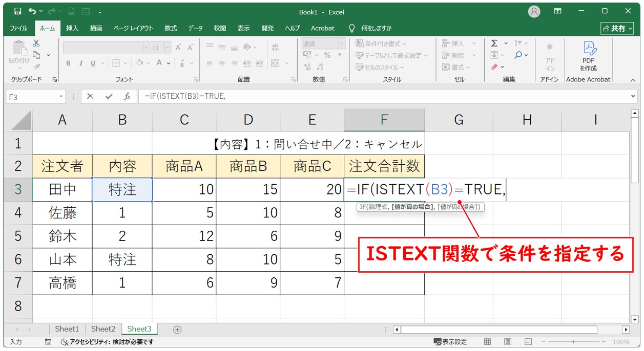
Task: Click the AutoSum sigma icon
Action: 494,43
